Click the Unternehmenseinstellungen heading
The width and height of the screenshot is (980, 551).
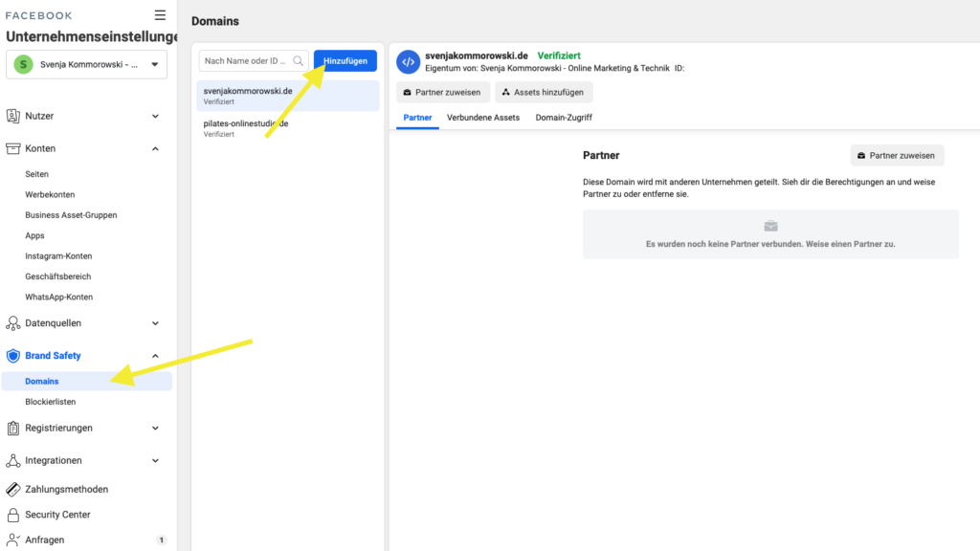pos(91,36)
